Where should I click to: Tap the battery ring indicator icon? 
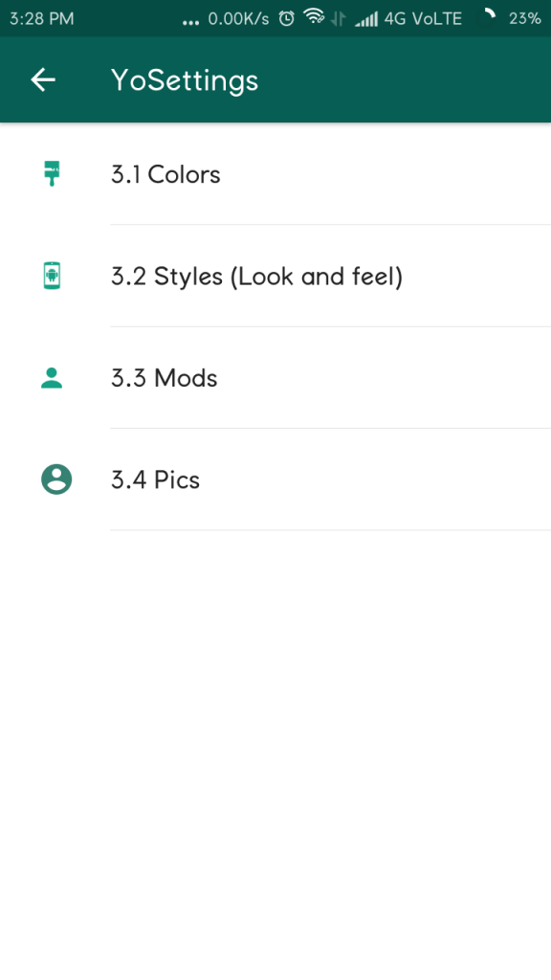click(486, 18)
